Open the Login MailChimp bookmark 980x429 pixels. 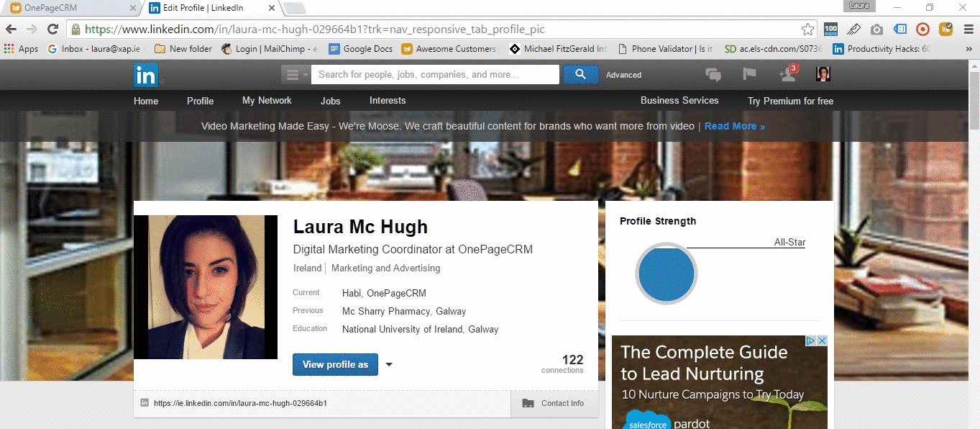coord(270,49)
